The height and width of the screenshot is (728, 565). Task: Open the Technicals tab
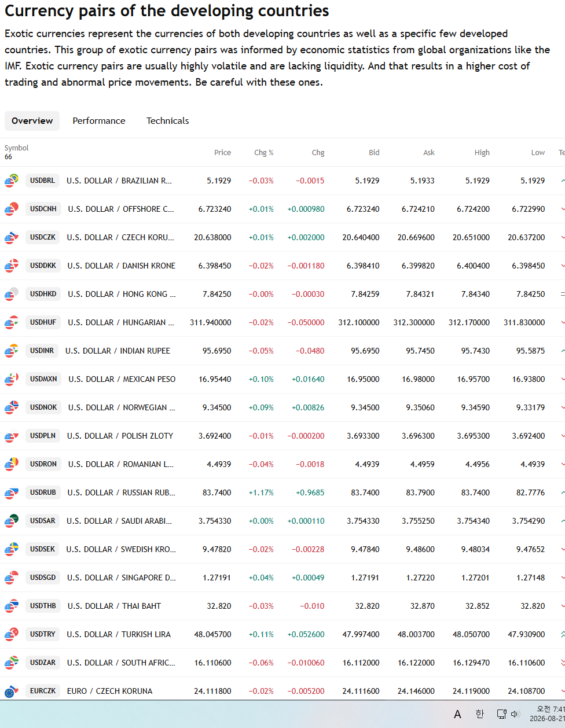(167, 121)
